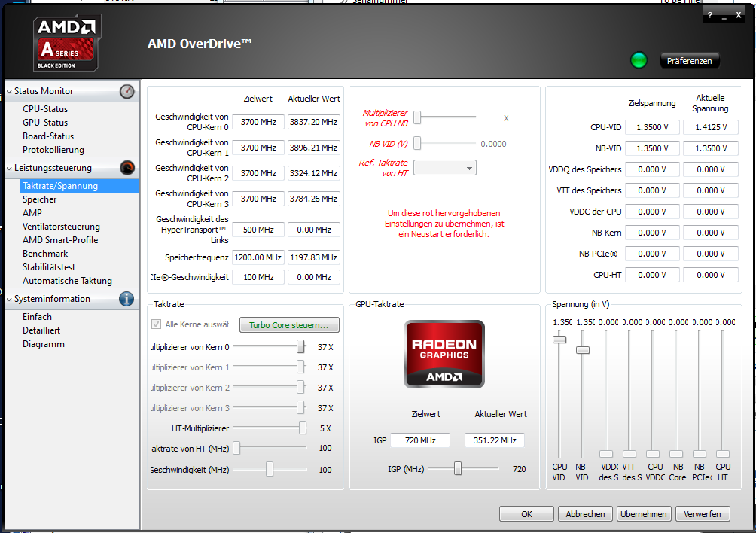Click the Kern 3 multiplier slider

pos(300,407)
